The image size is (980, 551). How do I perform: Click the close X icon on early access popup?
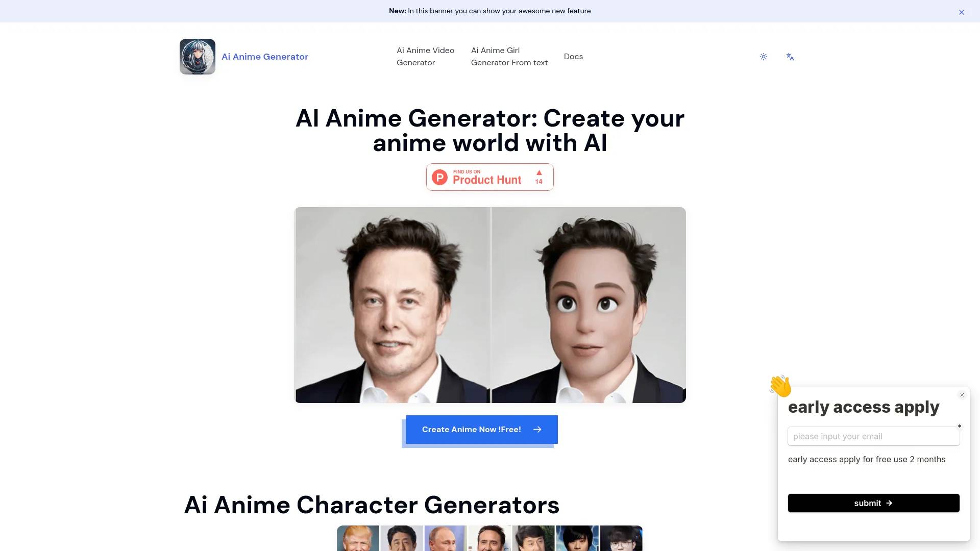click(962, 395)
